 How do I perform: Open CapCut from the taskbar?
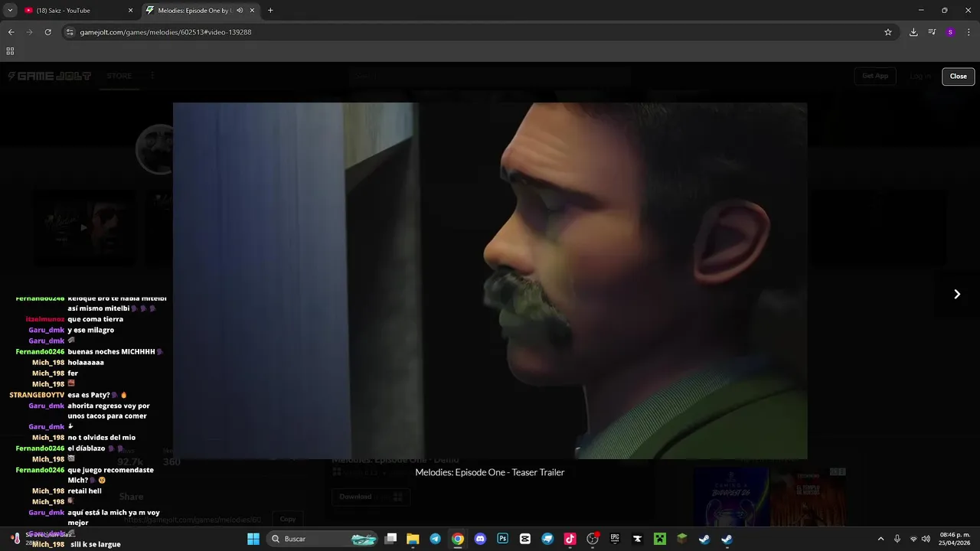click(x=524, y=539)
